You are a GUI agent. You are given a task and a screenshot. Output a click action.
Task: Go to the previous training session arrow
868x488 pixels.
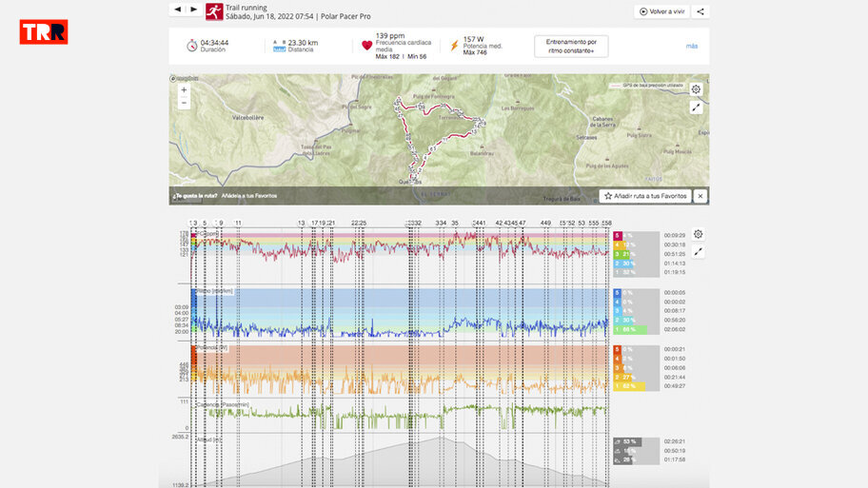[x=178, y=10]
